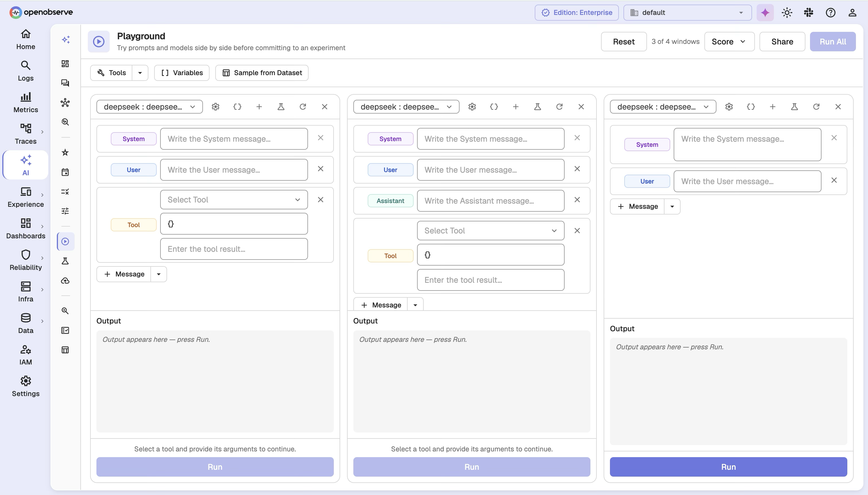
Task: Click refresh icon in third window header
Action: click(x=816, y=107)
